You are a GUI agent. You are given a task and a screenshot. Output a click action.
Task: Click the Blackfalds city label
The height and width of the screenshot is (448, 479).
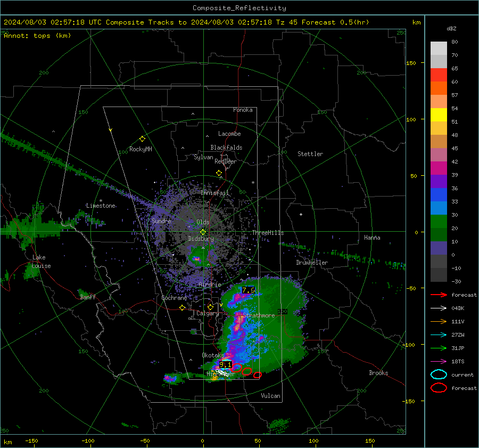pyautogui.click(x=226, y=148)
